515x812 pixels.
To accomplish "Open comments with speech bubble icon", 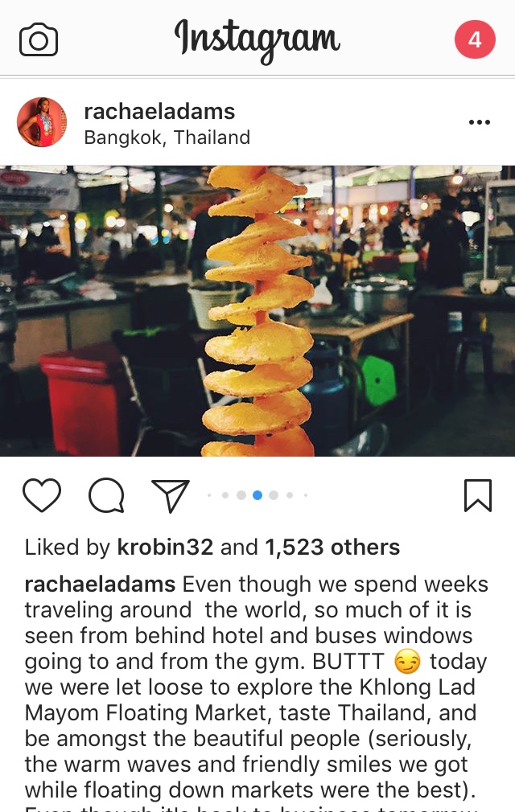I will pos(106,495).
